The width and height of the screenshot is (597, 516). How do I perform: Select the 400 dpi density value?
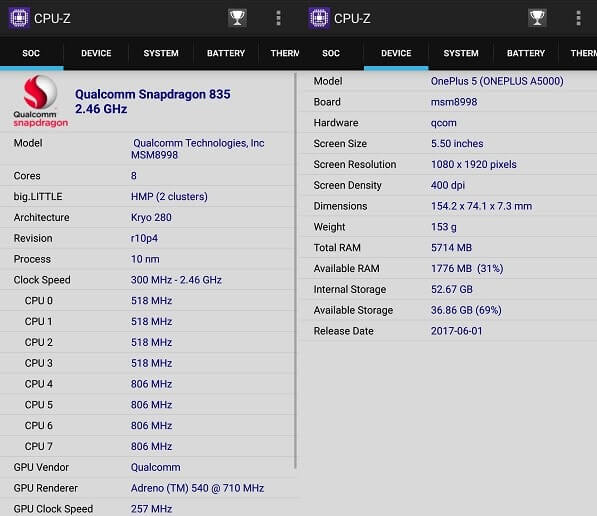[x=448, y=185]
